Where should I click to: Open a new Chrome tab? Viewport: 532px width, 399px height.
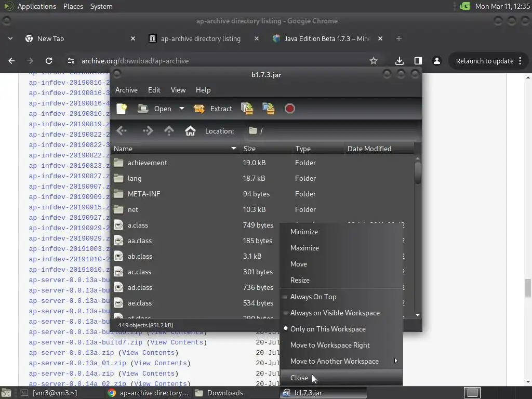point(399,38)
